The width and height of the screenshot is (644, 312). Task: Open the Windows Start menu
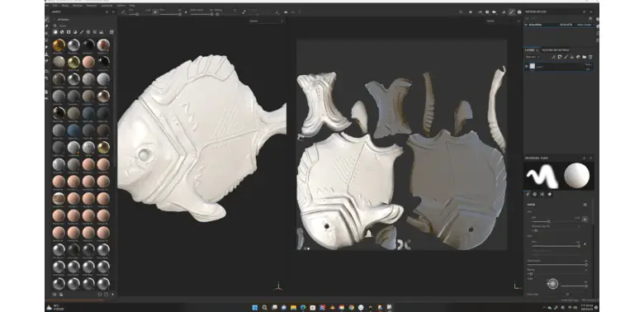point(254,307)
